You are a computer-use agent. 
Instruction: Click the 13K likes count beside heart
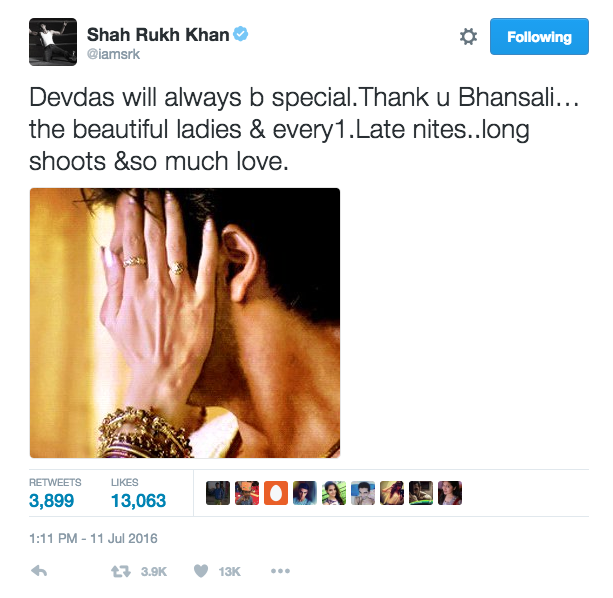coord(229,572)
